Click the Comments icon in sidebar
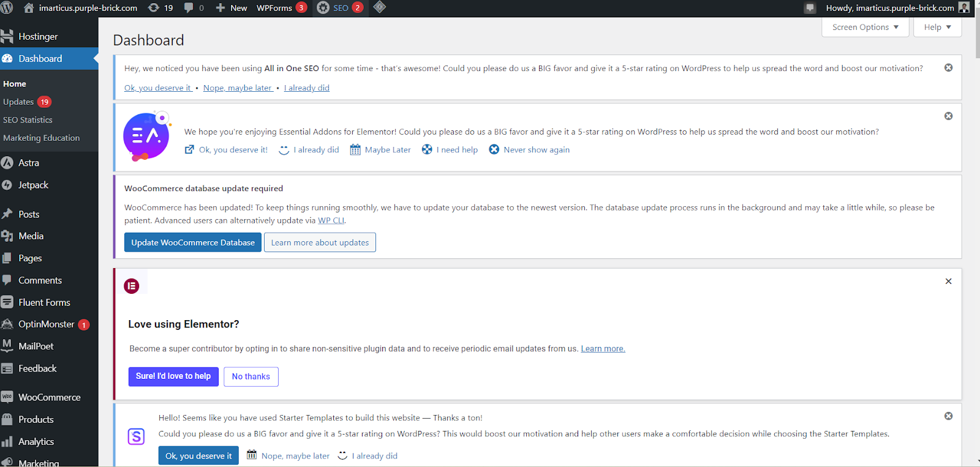Viewport: 980px width, 467px height. (x=7, y=280)
